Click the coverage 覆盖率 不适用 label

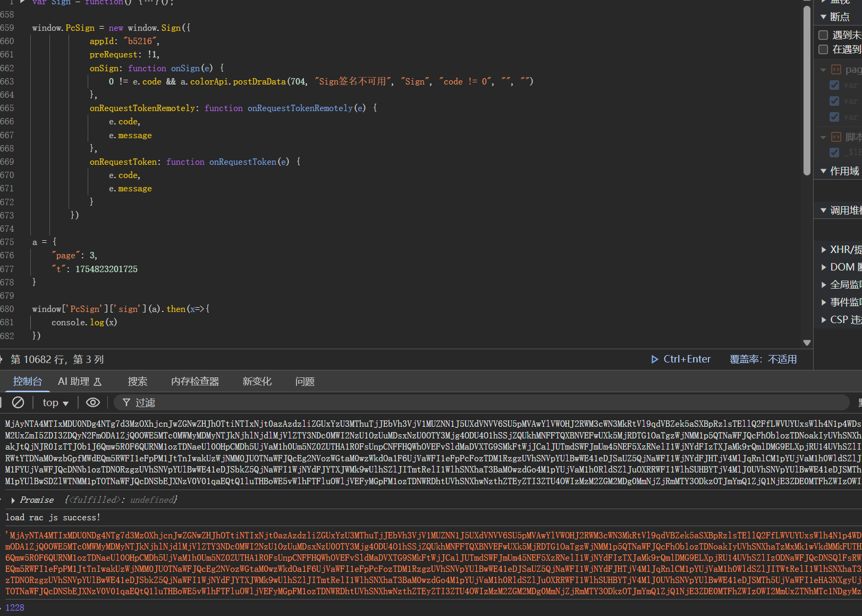coord(763,359)
